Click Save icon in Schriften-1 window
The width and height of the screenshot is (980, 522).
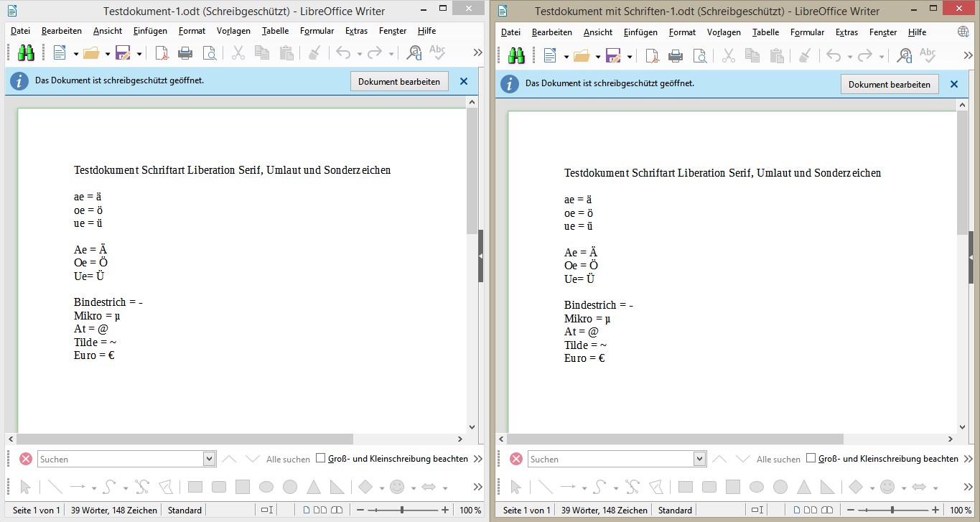pyautogui.click(x=613, y=56)
